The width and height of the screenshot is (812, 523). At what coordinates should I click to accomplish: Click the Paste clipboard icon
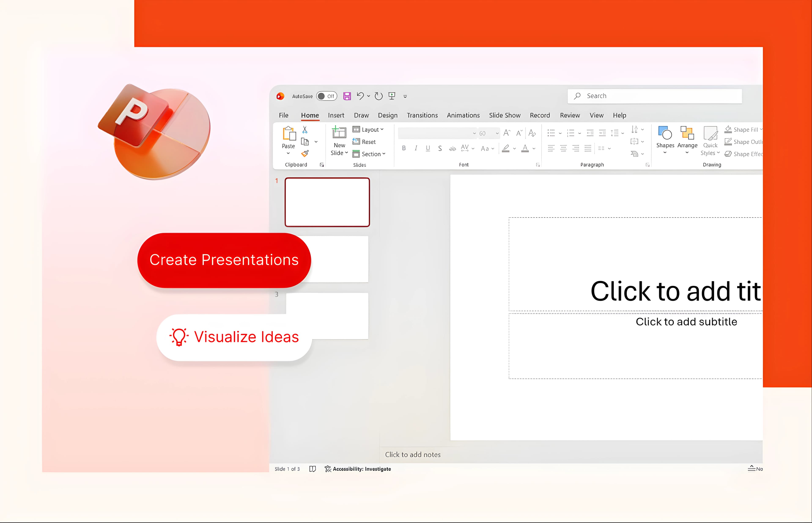[289, 134]
